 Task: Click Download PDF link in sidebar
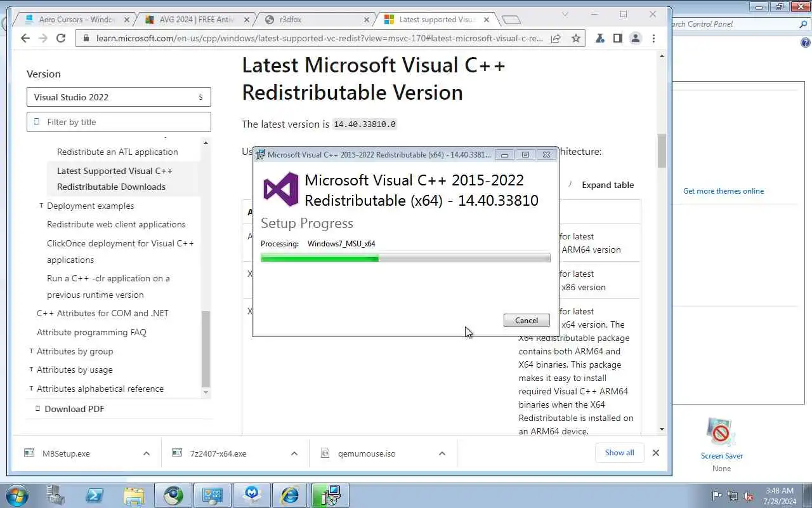[x=74, y=408]
